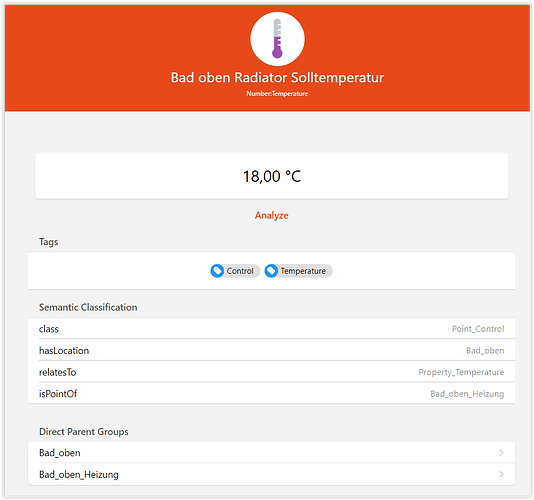Click the 18,00 °C state card
This screenshot has width=534, height=500.
tap(271, 176)
